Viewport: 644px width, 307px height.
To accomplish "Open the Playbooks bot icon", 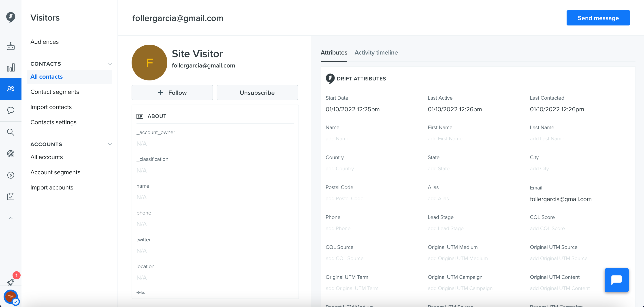I will pos(11,46).
